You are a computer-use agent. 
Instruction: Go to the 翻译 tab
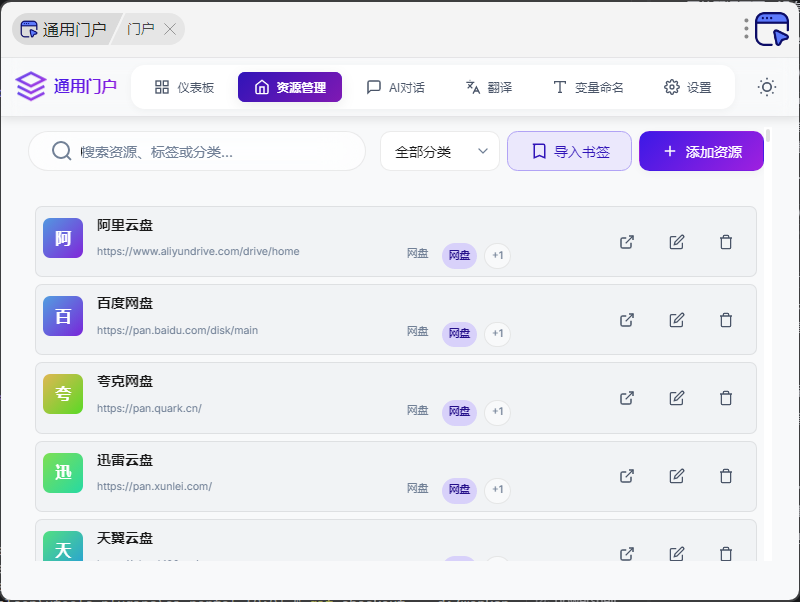pos(489,88)
